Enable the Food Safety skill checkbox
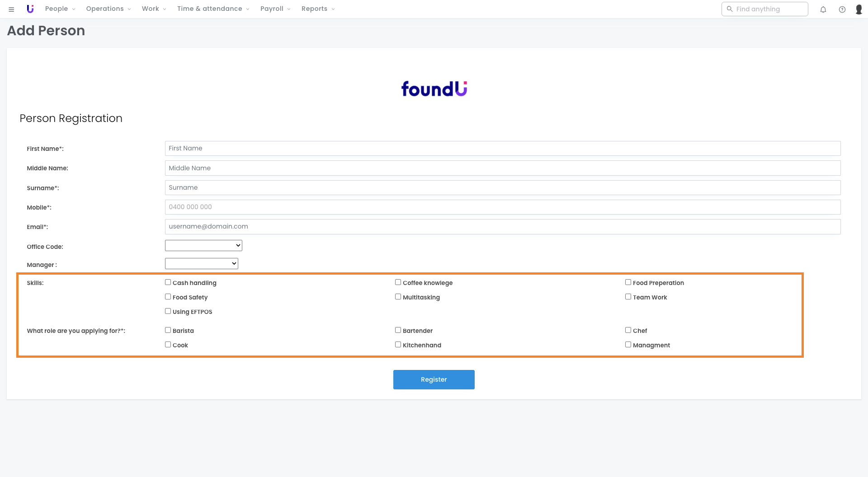868x477 pixels. tap(168, 297)
